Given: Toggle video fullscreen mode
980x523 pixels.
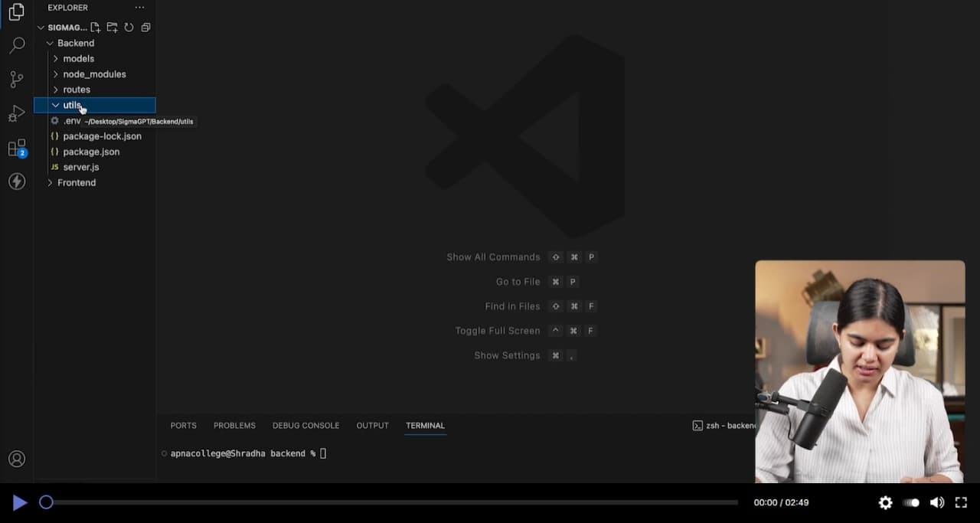Looking at the screenshot, I should (962, 502).
